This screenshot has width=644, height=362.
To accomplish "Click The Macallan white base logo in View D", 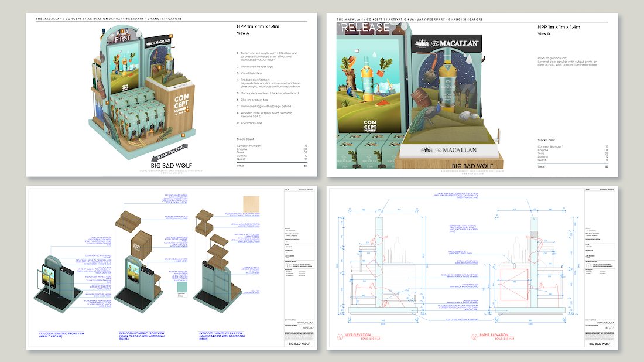I will [448, 150].
